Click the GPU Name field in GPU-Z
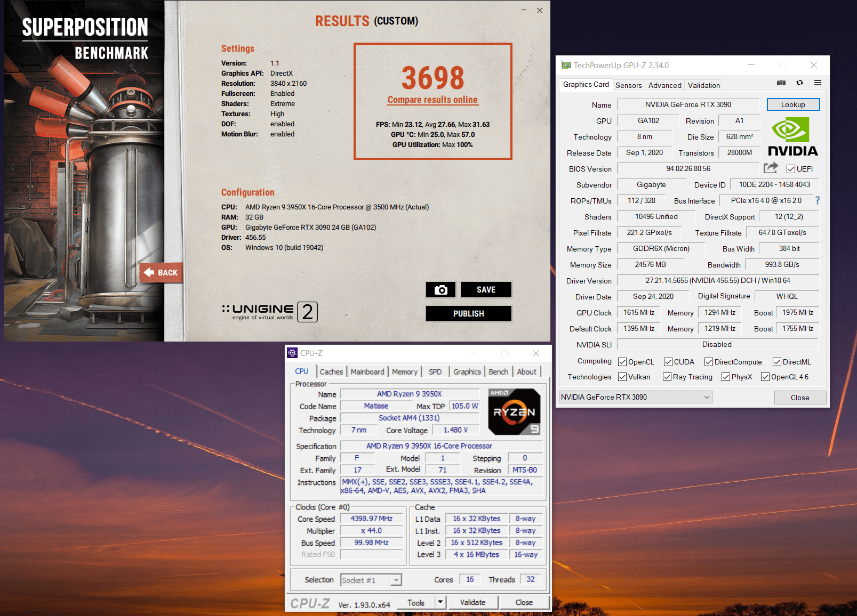857x616 pixels. point(688,104)
